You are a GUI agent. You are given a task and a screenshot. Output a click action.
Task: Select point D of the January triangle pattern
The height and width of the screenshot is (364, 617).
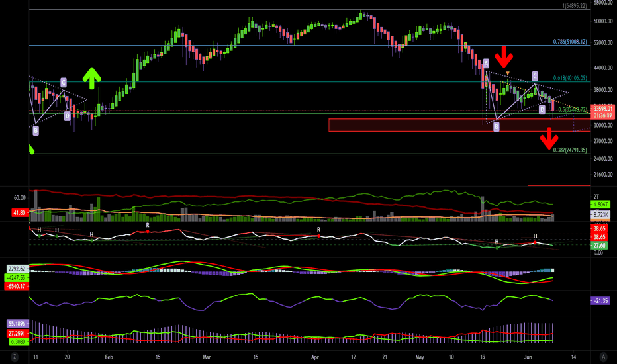pos(68,116)
